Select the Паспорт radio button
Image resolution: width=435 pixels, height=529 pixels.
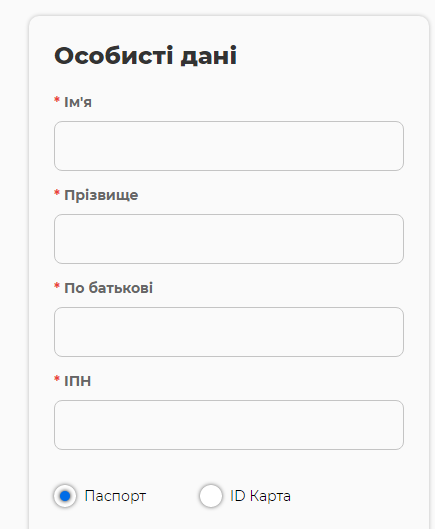pyautogui.click(x=65, y=496)
